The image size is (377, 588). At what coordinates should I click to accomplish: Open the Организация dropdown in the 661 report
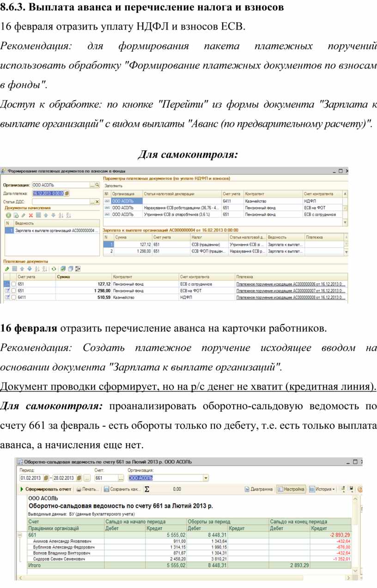206,478
